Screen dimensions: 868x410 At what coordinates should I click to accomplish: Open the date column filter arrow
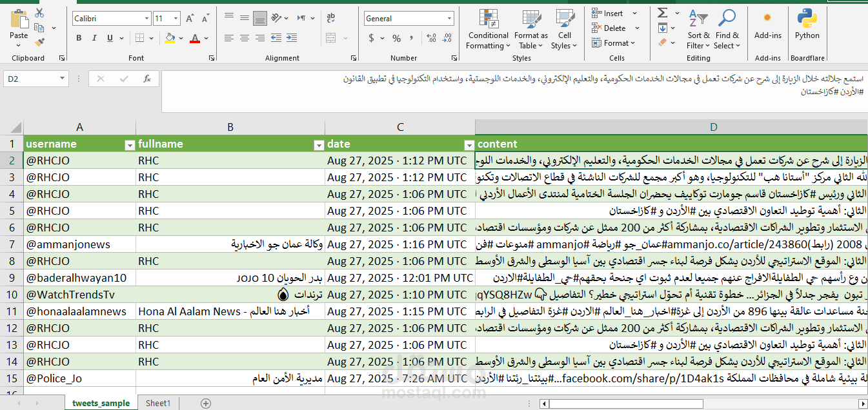click(469, 144)
